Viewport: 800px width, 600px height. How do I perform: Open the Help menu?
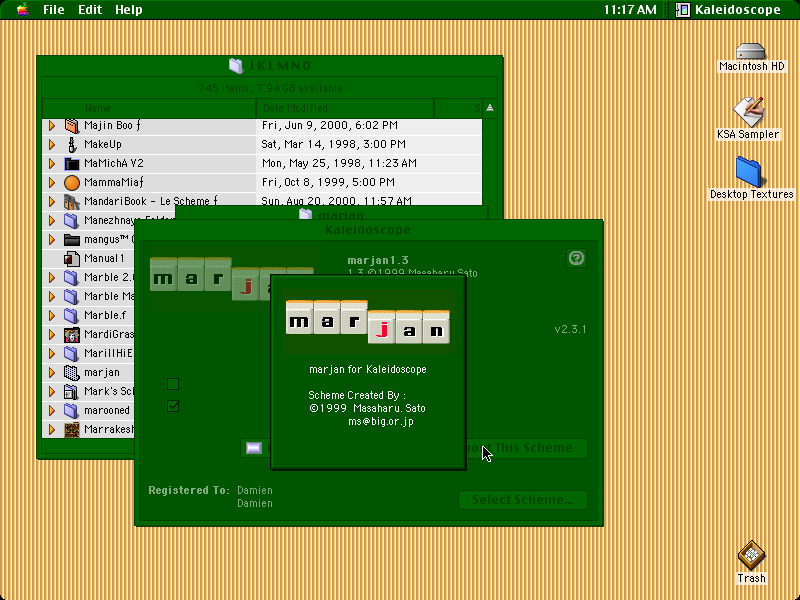pyautogui.click(x=129, y=10)
